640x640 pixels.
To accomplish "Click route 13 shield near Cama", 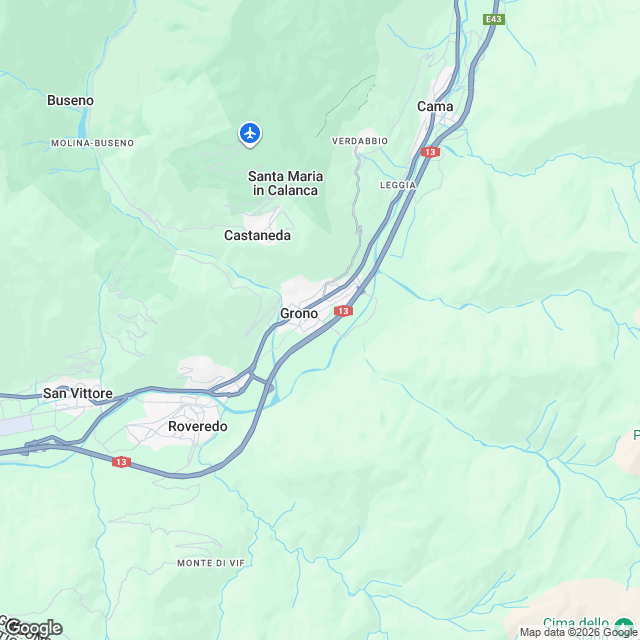I will point(430,152).
